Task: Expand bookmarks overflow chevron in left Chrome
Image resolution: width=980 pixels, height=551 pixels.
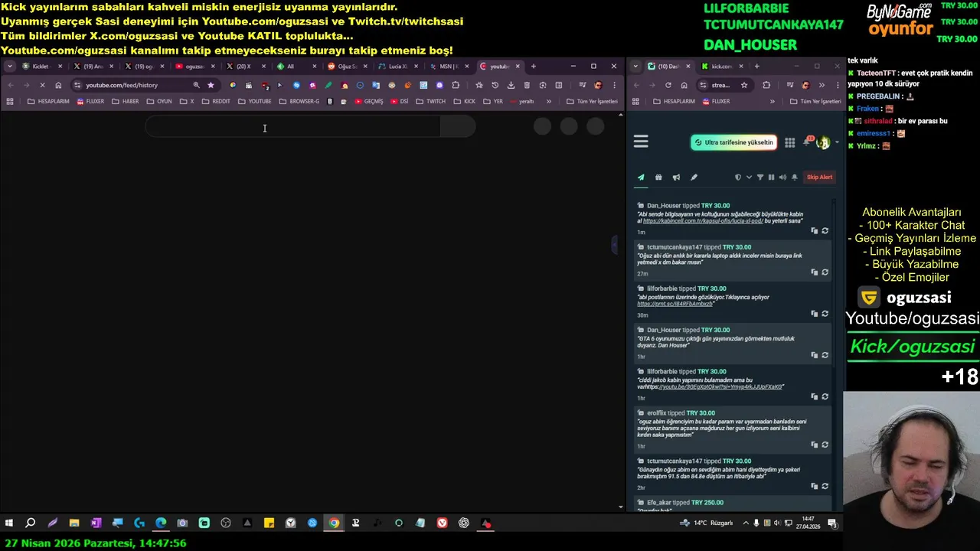Action: pyautogui.click(x=548, y=101)
